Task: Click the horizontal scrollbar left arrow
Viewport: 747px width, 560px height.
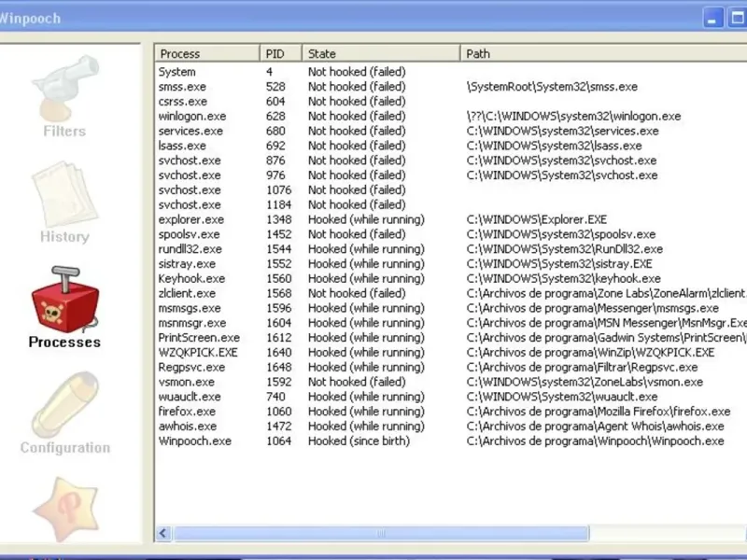Action: (163, 533)
